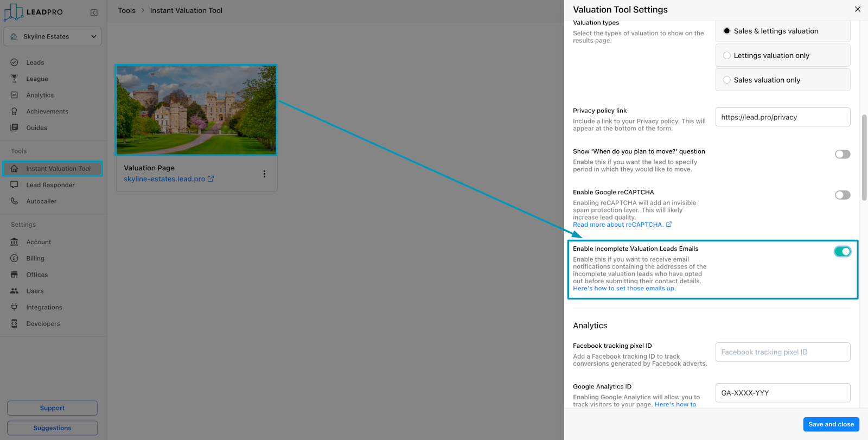Collapse the sidebar with the panel icon
Image resolution: width=868 pixels, height=440 pixels.
point(94,12)
